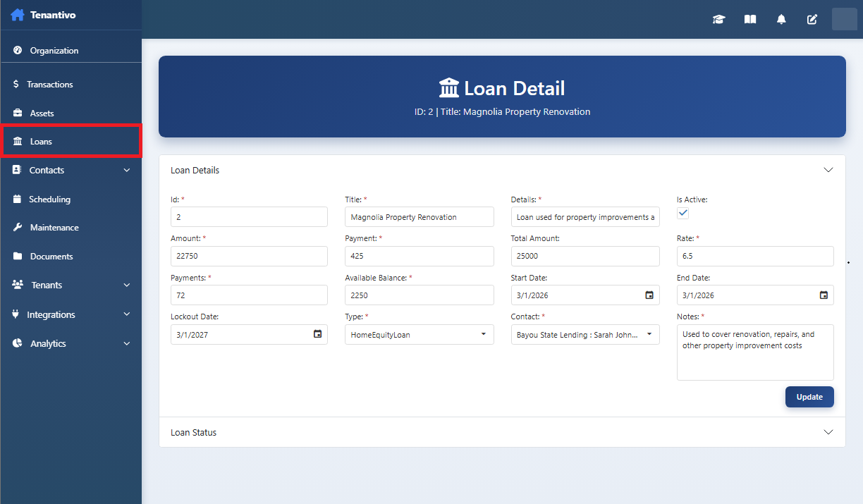Click the Title field with Magnolia Property Renovation

tap(420, 217)
